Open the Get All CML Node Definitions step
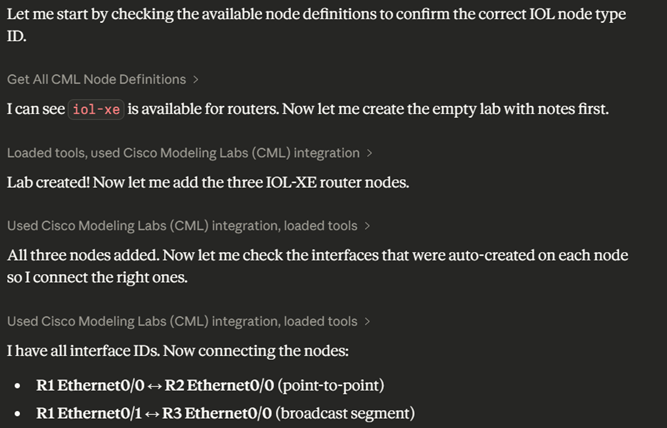 coord(96,79)
